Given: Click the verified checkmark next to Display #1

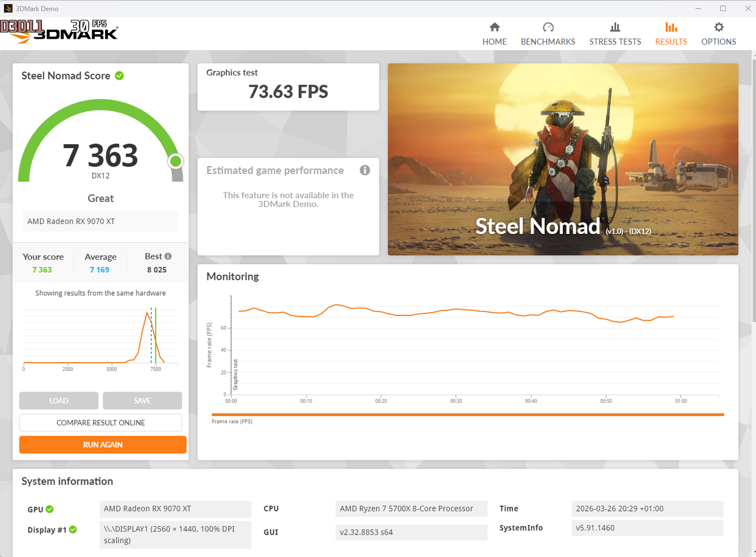Looking at the screenshot, I should [x=73, y=530].
